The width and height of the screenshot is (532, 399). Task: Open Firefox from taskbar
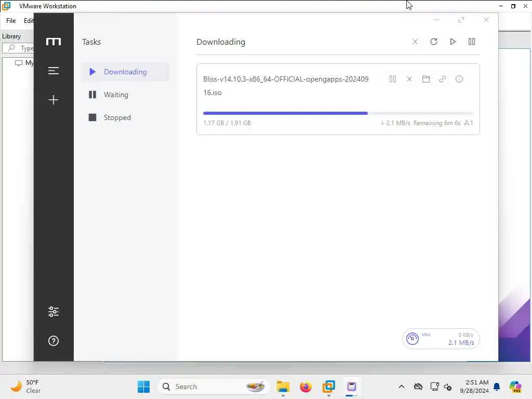(x=305, y=387)
